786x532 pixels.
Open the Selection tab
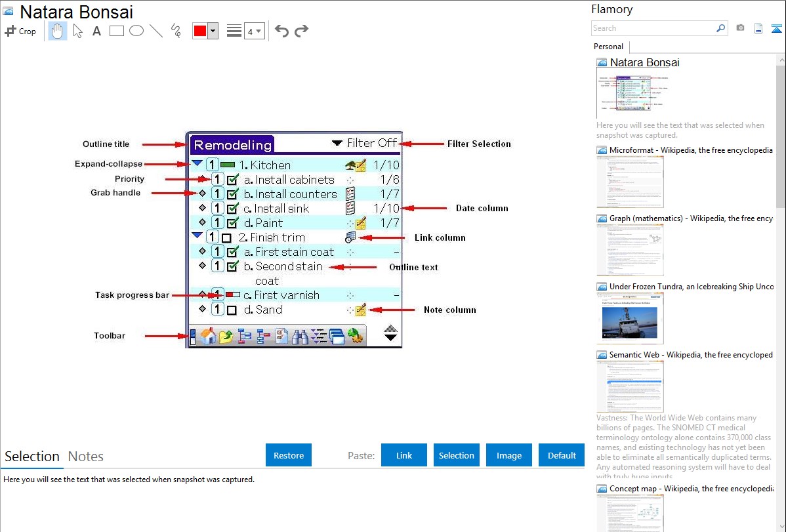click(32, 457)
